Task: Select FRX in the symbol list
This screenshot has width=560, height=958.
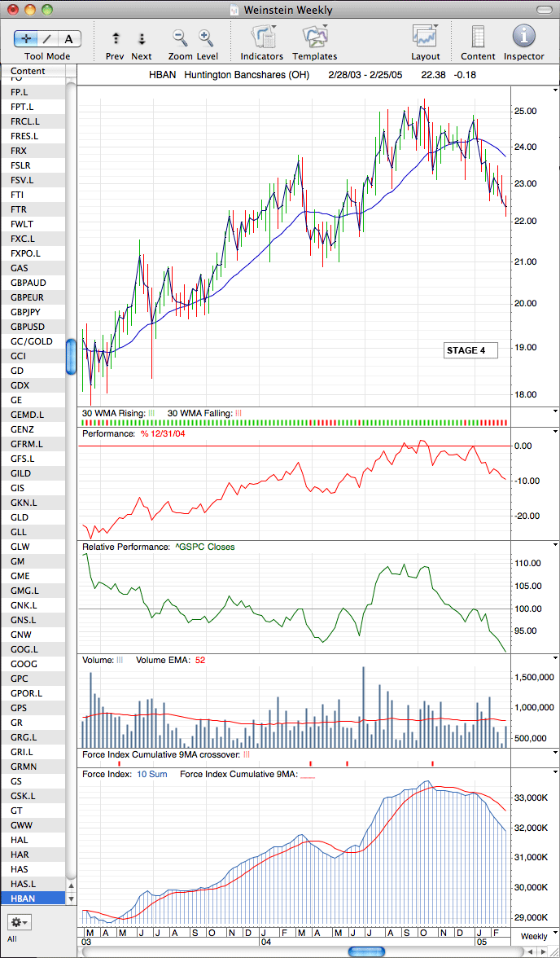Action: [33, 150]
